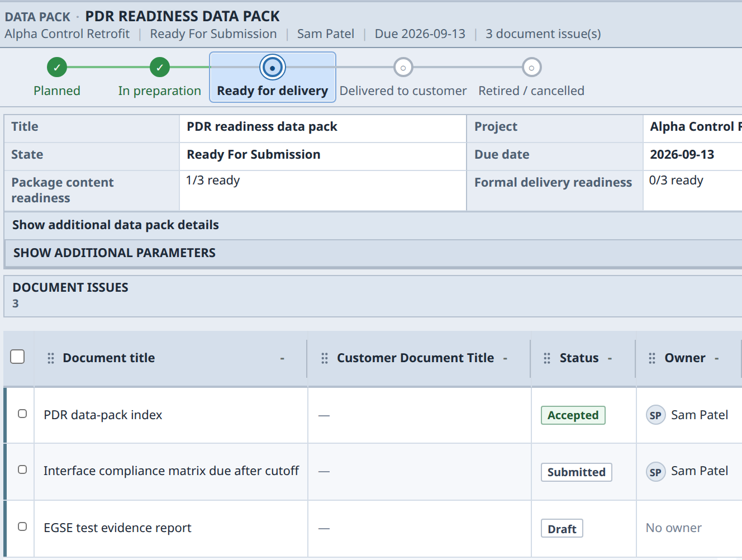Open the Customer Document Title column sort menu
742x560 pixels.
[505, 358]
